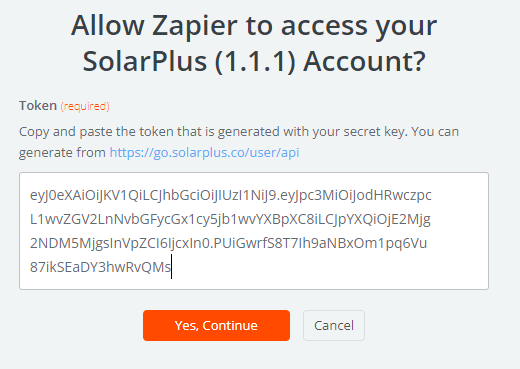Click the (1.1.1) version in heading
The image size is (520, 369).
click(x=255, y=62)
